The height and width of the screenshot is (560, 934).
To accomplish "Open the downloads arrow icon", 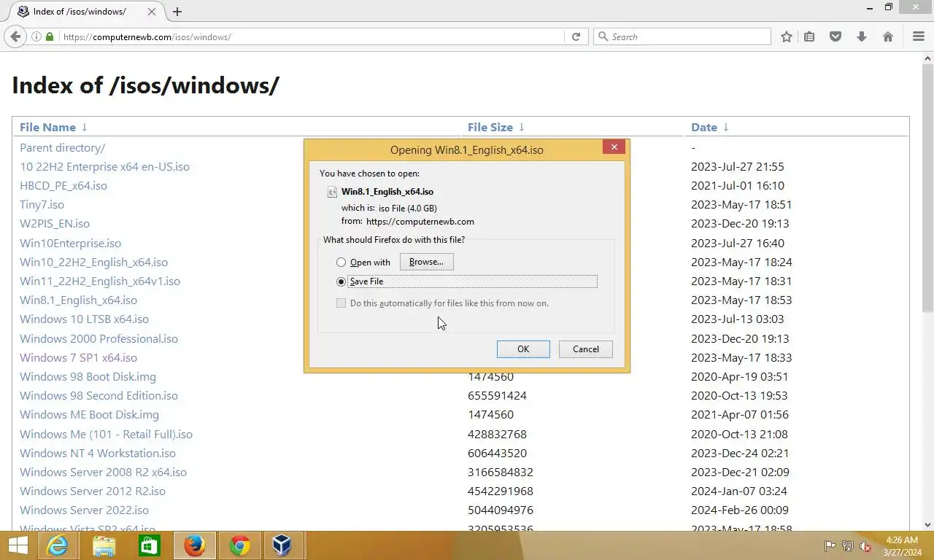I will [862, 36].
